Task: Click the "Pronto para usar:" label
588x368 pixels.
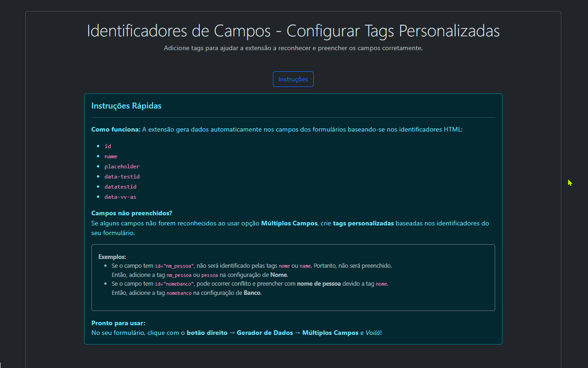Action: [118, 323]
